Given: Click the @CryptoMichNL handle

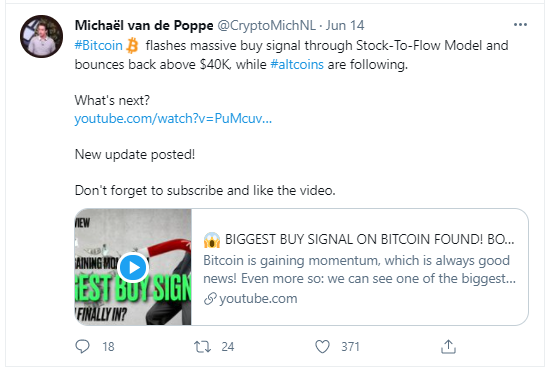Looking at the screenshot, I should coord(267,25).
